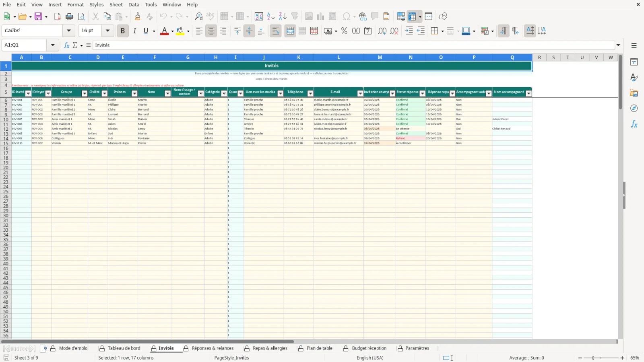Click the Sort Descending icon
This screenshot has height=362, width=644.
pos(283,16)
